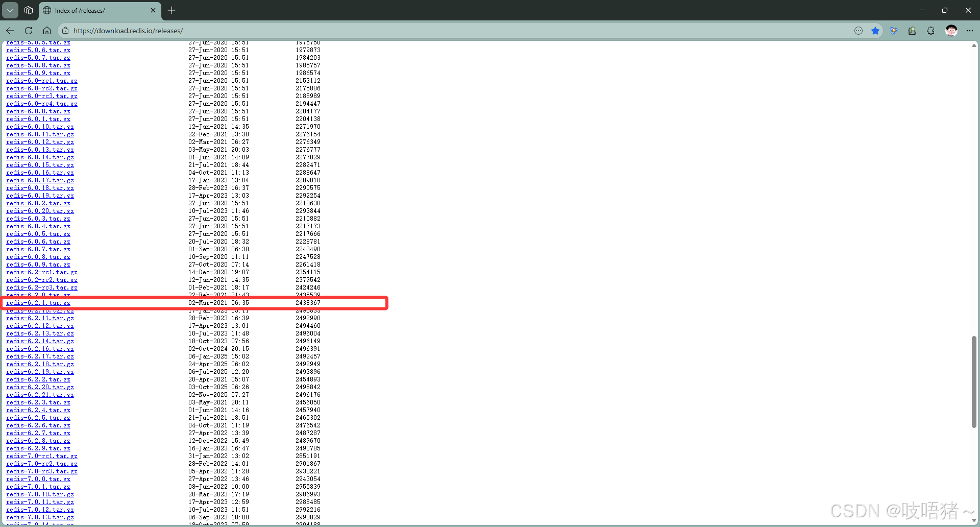Select the file size "2851191"
The image size is (980, 527).
click(308, 456)
